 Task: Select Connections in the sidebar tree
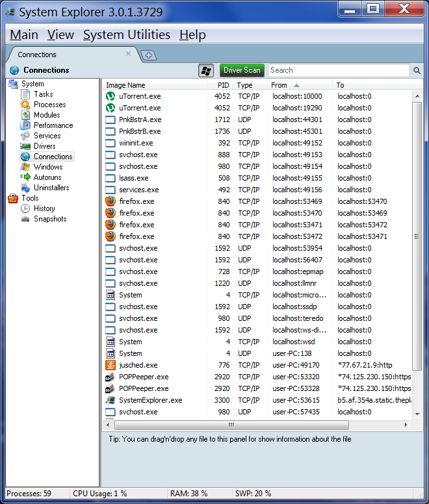47,157
